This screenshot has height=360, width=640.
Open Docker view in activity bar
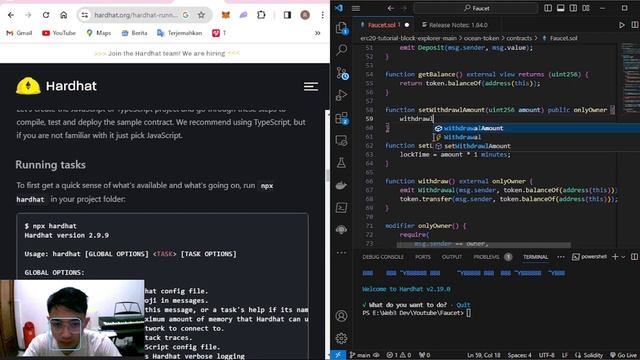click(x=341, y=185)
